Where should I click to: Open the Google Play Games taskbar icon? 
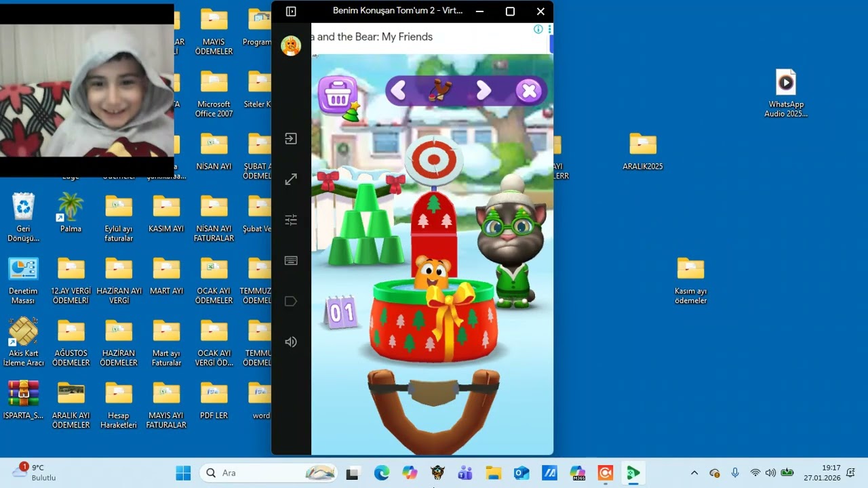pos(633,473)
